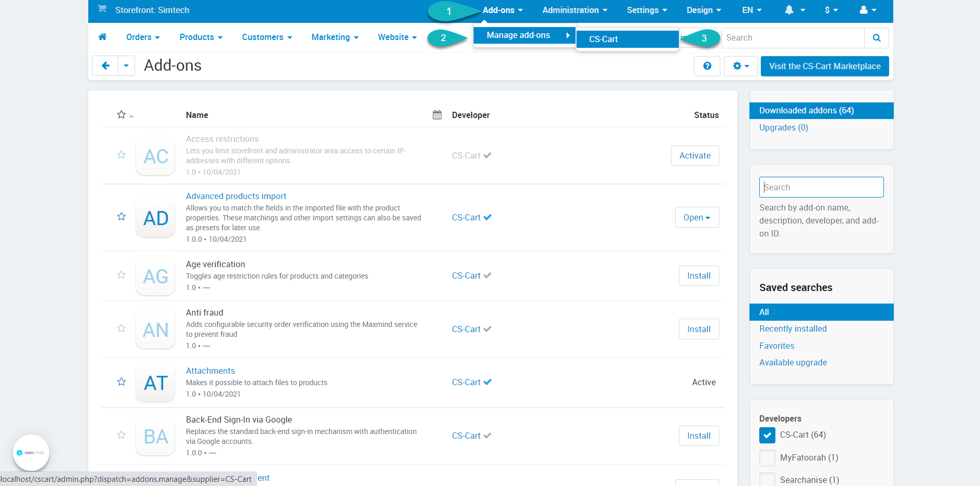This screenshot has height=486, width=980.
Task: Open the Administration menu
Action: coord(574,10)
